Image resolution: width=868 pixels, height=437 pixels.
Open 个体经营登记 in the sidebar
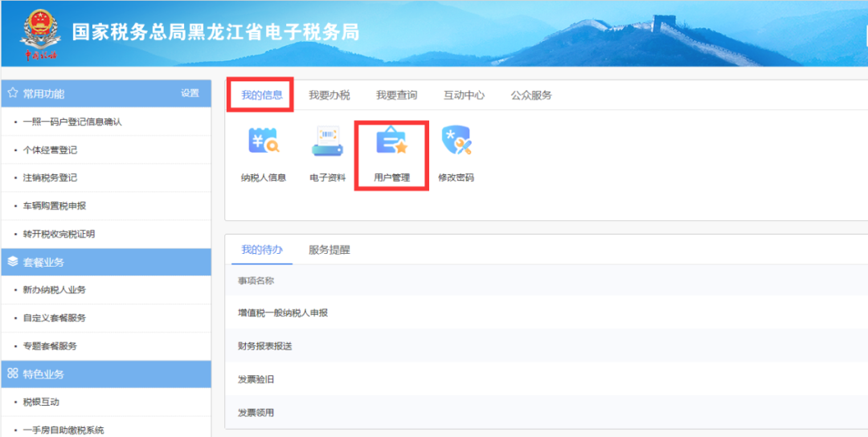(50, 150)
